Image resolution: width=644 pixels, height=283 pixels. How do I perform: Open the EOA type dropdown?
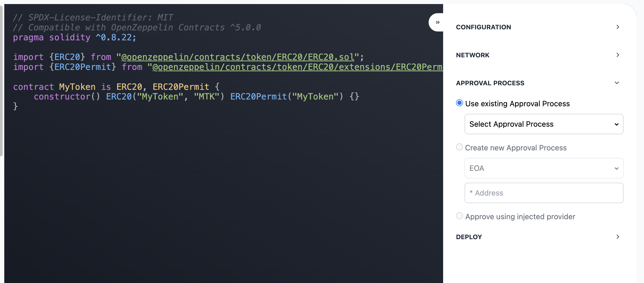(544, 168)
